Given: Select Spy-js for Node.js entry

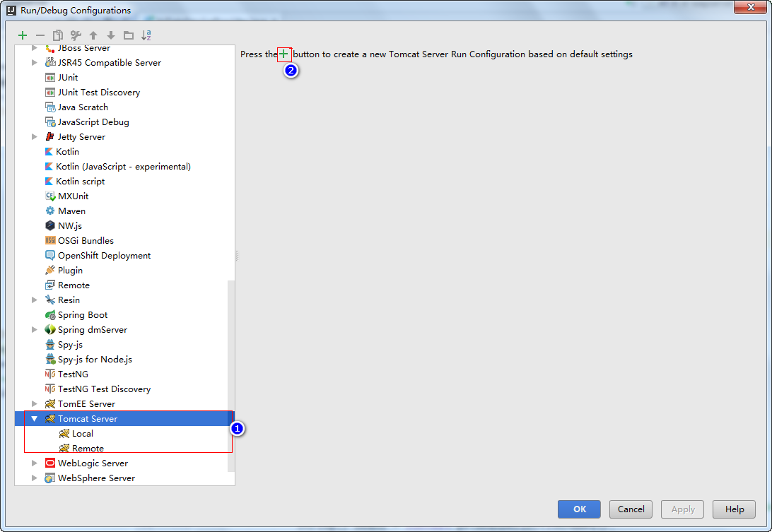Looking at the screenshot, I should click(x=95, y=360).
